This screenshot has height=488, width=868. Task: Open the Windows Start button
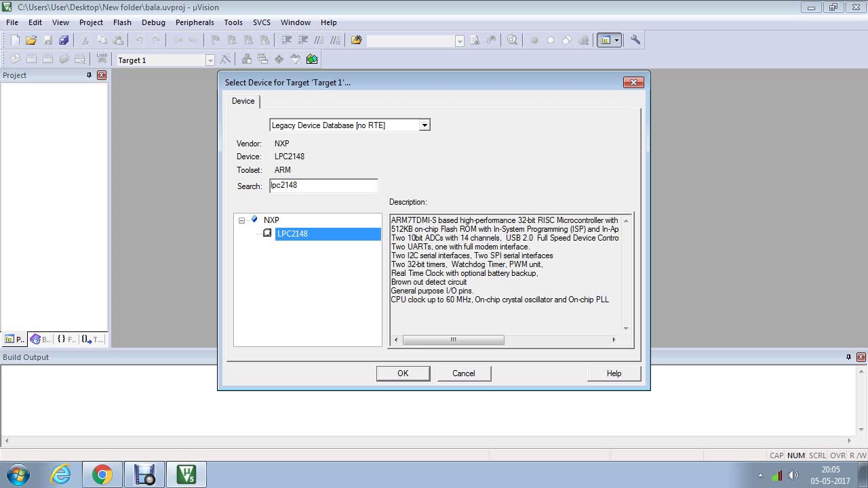point(18,474)
